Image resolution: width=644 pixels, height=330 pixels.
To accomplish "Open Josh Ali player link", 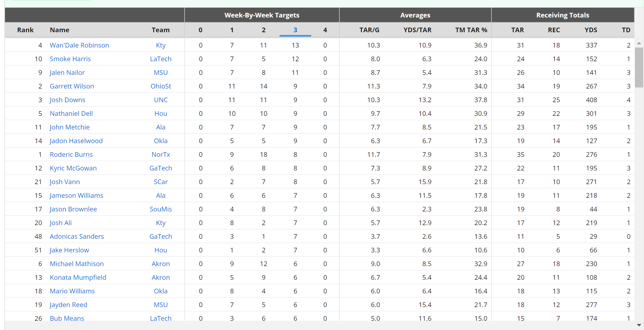I will pyautogui.click(x=61, y=223).
